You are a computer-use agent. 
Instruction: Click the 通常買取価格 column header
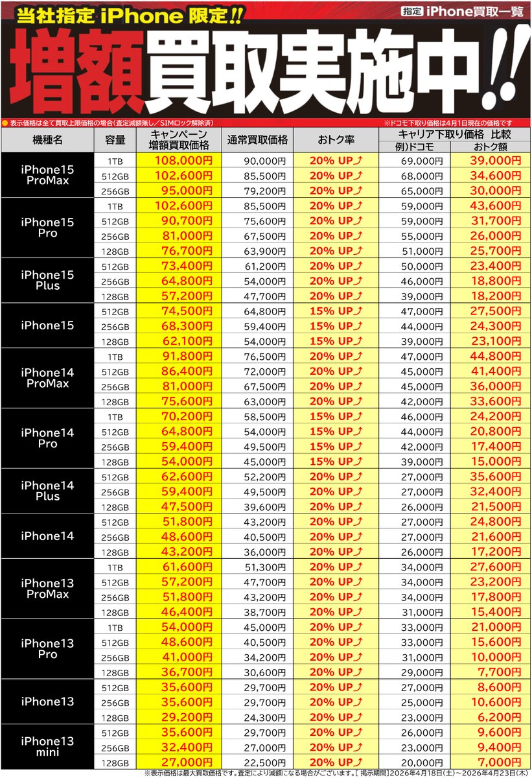(x=257, y=139)
